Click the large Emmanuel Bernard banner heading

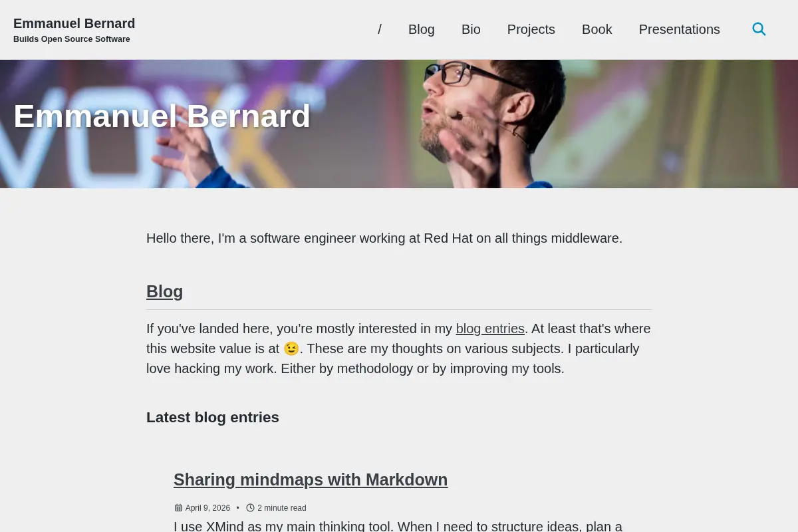(x=162, y=116)
